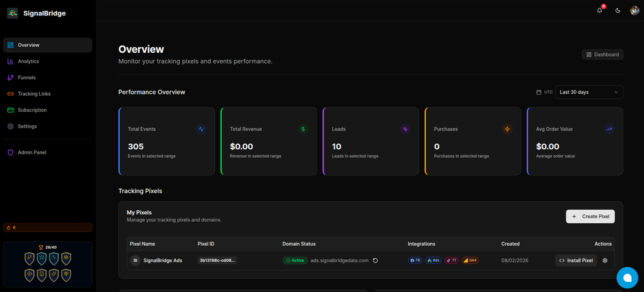The image size is (644, 292).
Task: Refresh the domain status for ads.signalbridgedata.com
Action: pos(375,260)
